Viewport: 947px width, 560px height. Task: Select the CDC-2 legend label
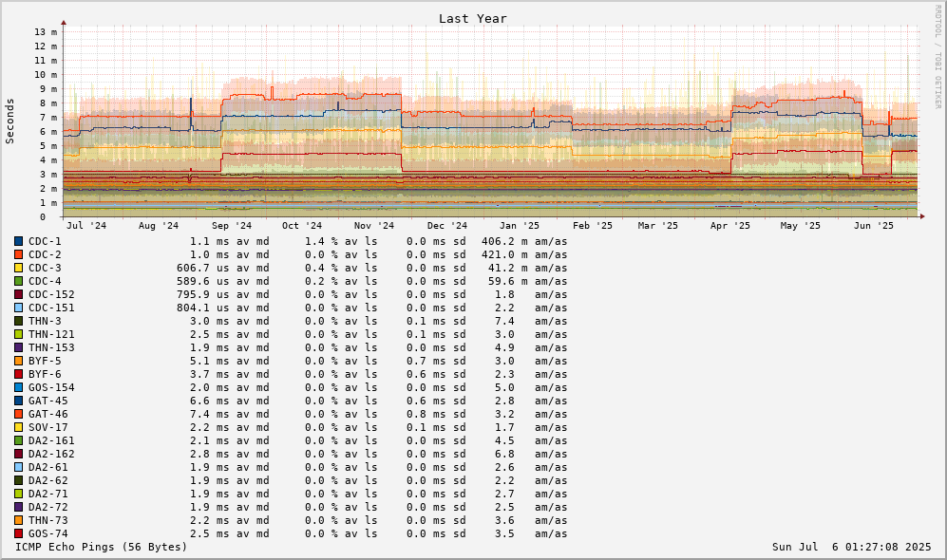coord(45,254)
